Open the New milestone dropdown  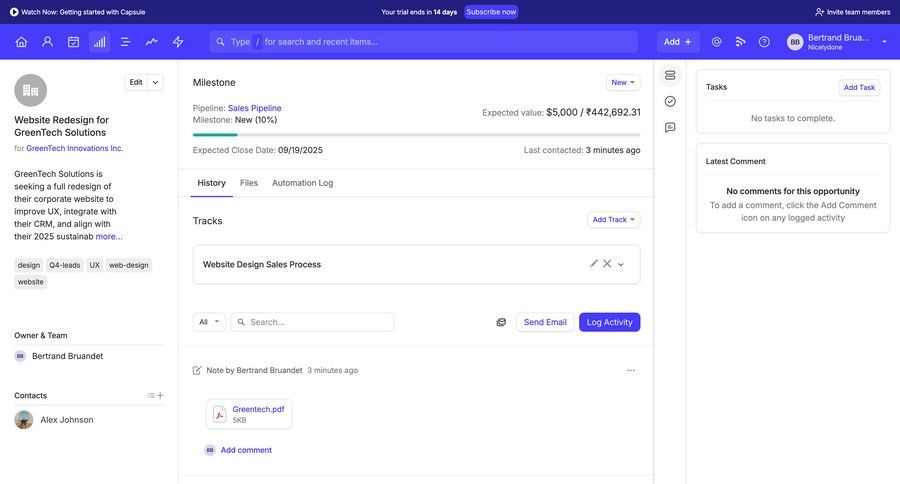click(x=623, y=82)
